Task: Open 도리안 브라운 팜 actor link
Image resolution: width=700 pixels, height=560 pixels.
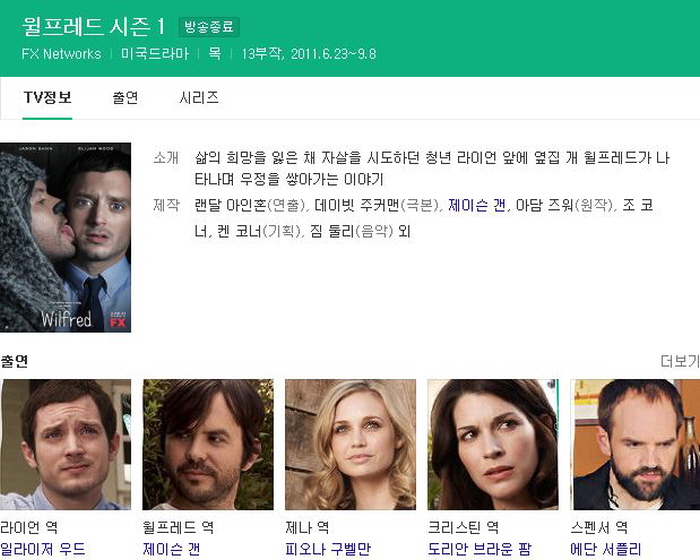Action: click(479, 549)
